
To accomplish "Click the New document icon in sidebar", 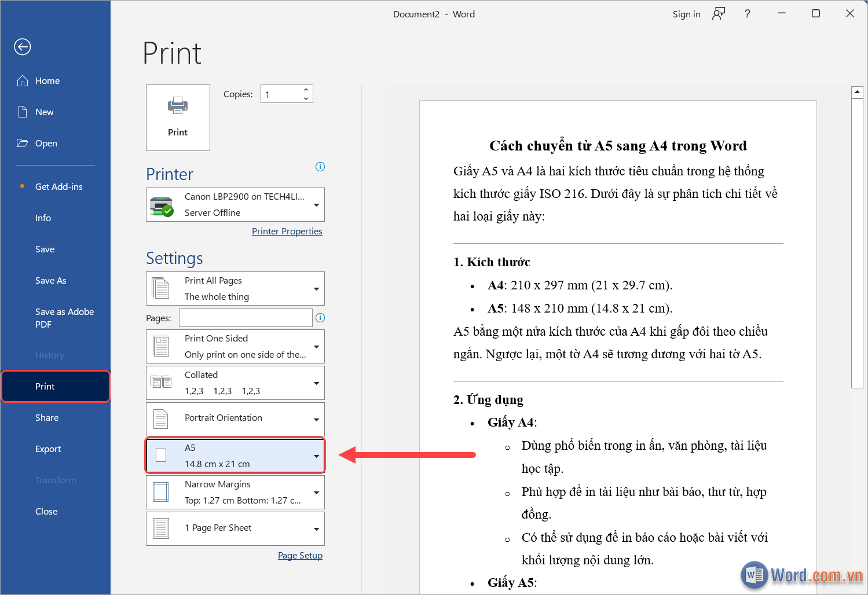I will pyautogui.click(x=23, y=112).
